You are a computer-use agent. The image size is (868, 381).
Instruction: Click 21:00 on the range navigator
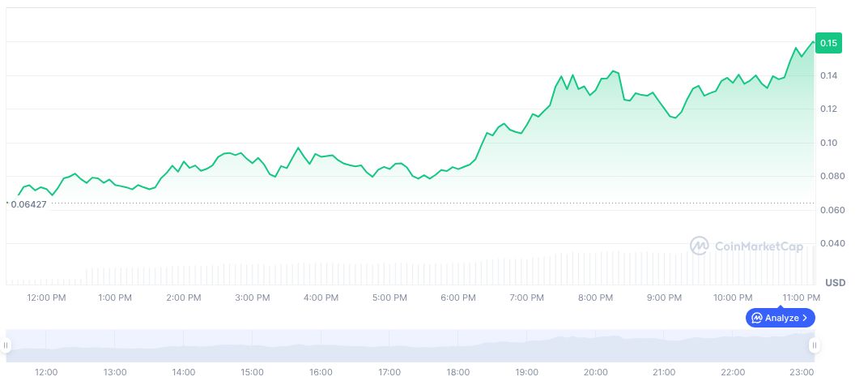coord(664,371)
